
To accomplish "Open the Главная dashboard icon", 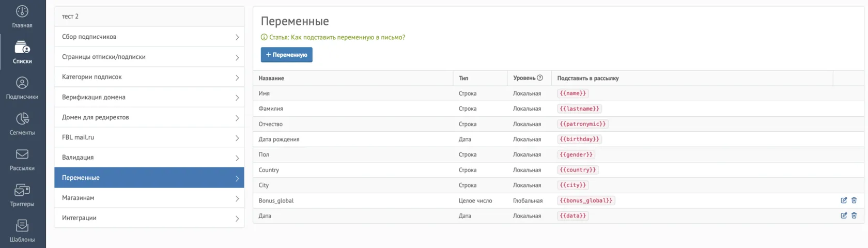I will point(22,11).
